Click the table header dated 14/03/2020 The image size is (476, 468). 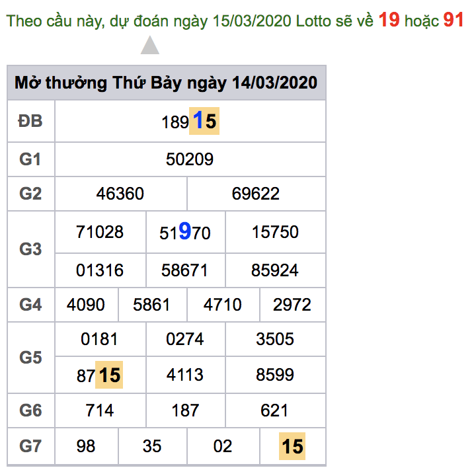coord(166,83)
